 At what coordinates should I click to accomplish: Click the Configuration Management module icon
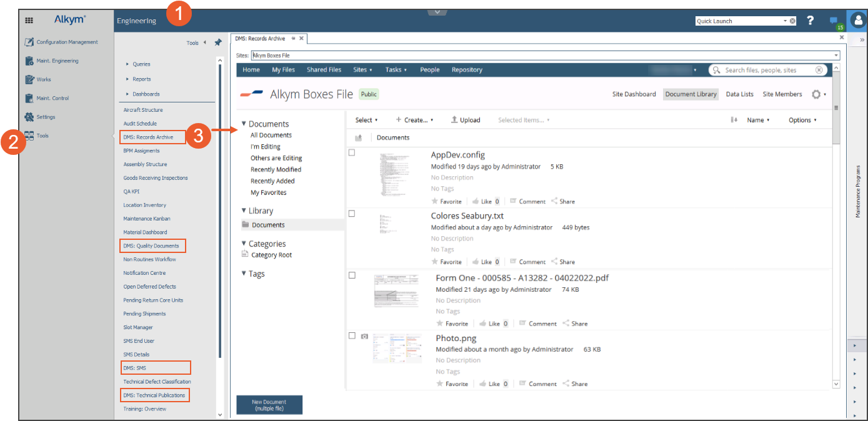tap(29, 42)
